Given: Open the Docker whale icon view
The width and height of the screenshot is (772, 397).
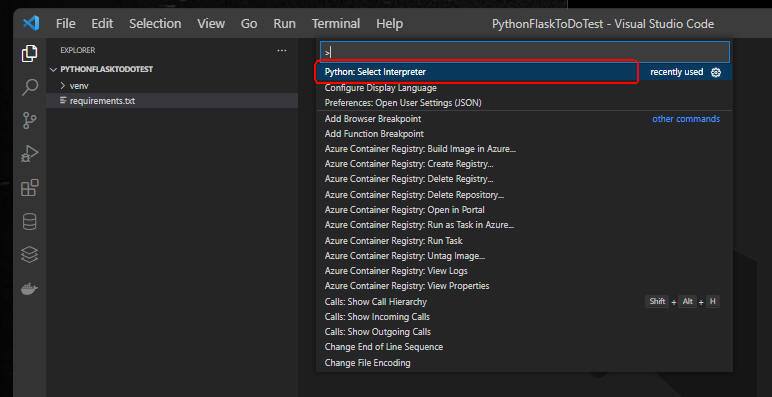Looking at the screenshot, I should click(30, 289).
